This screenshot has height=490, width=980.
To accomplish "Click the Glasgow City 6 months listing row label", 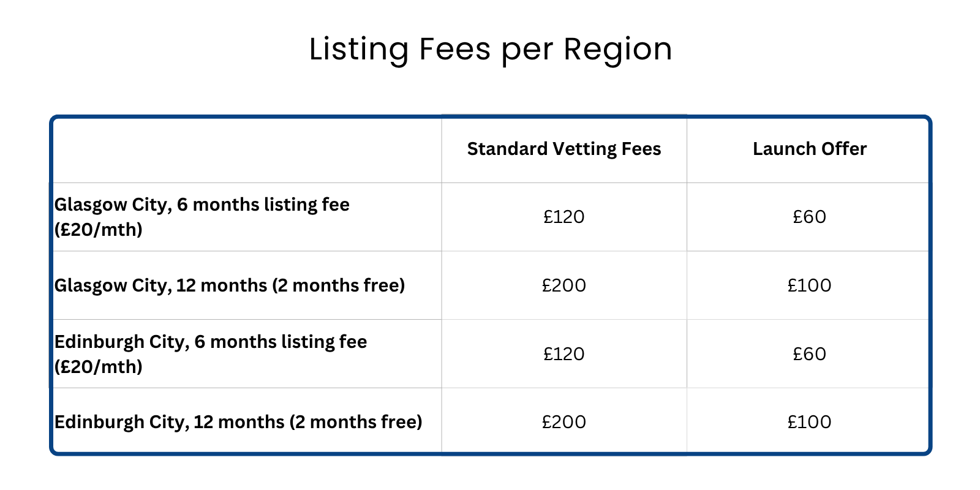I will click(x=202, y=217).
